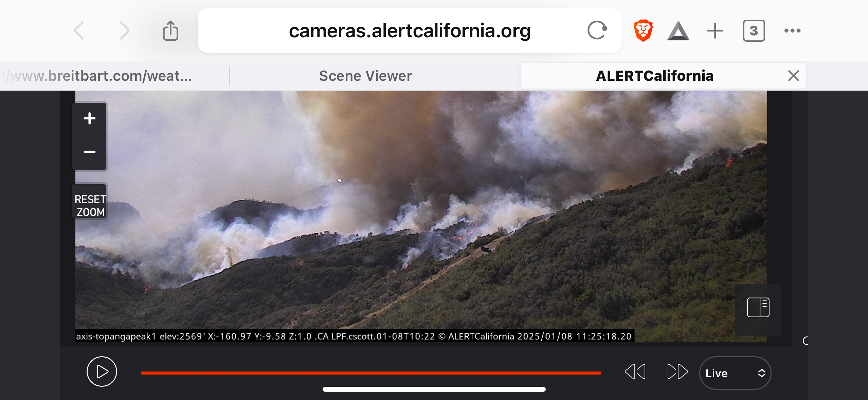Zoom out with the minus button

coord(90,152)
